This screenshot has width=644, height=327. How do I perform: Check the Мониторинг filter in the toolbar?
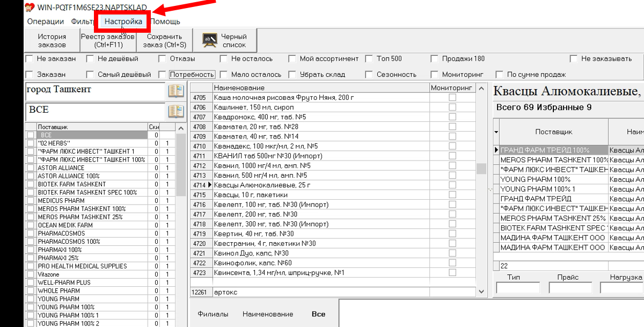tap(434, 75)
